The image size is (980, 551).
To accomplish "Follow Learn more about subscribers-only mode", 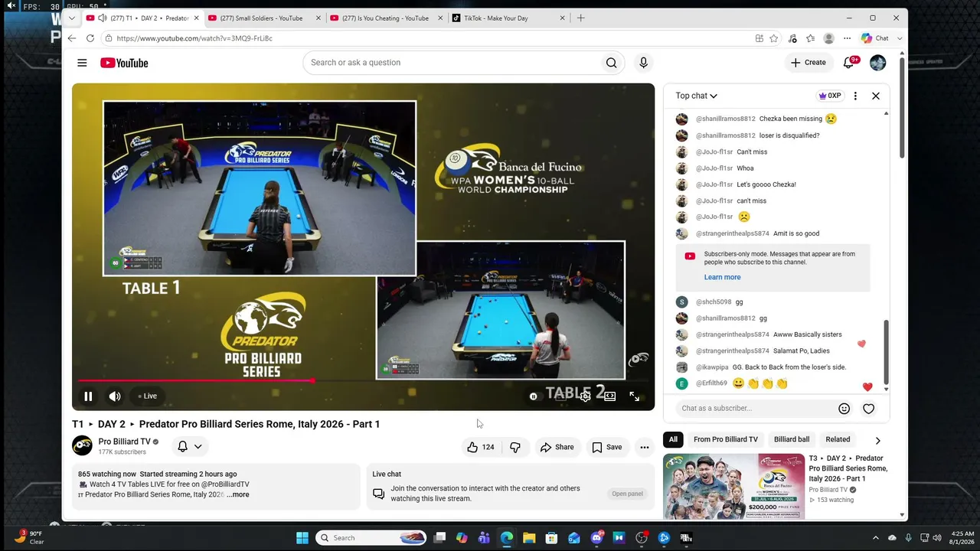I will pyautogui.click(x=722, y=277).
